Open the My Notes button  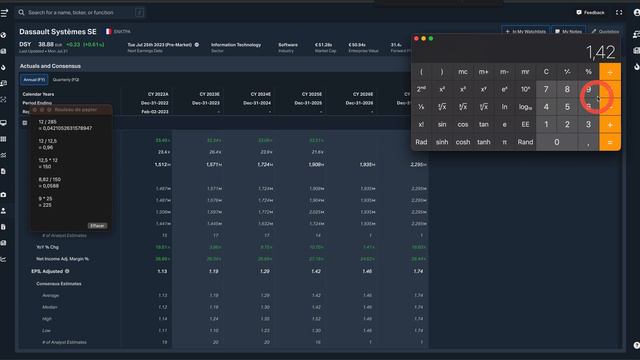(569, 31)
